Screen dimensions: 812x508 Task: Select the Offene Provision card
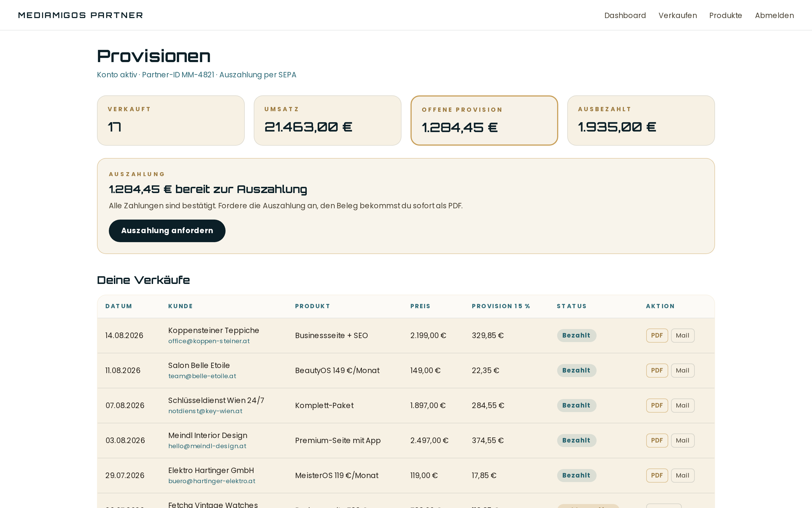click(x=484, y=120)
